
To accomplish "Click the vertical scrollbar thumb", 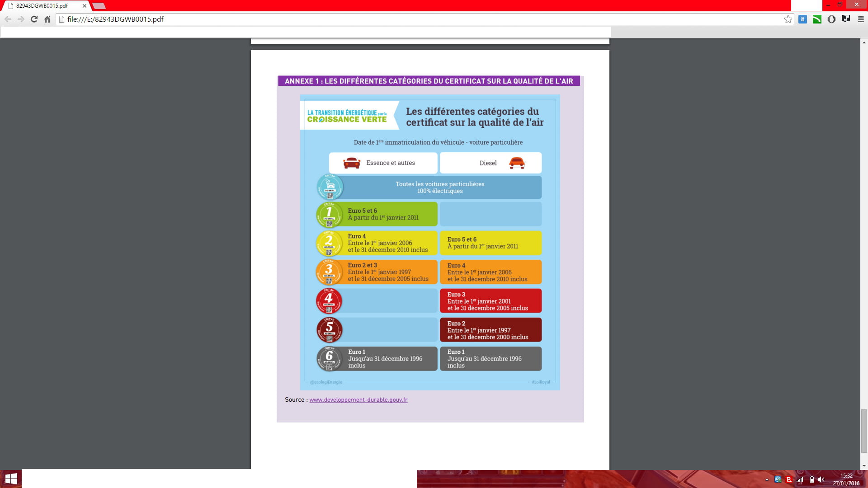I will tap(864, 431).
